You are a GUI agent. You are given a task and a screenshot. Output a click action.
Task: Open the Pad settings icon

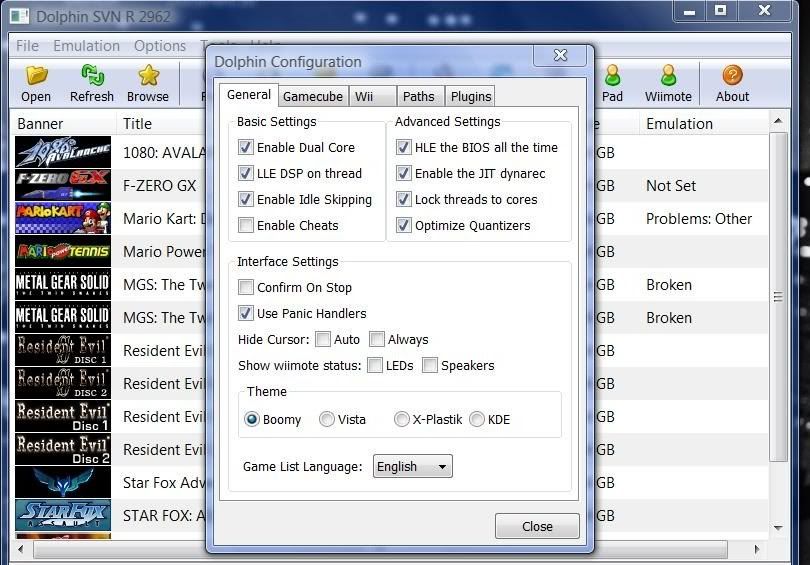(612, 77)
